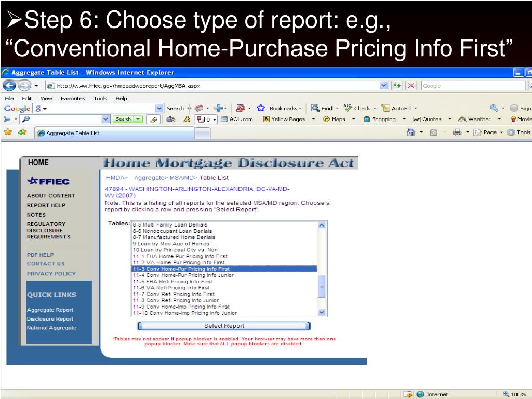Click the green AOL Search button
This screenshot has width=532, height=399.
pos(123,119)
